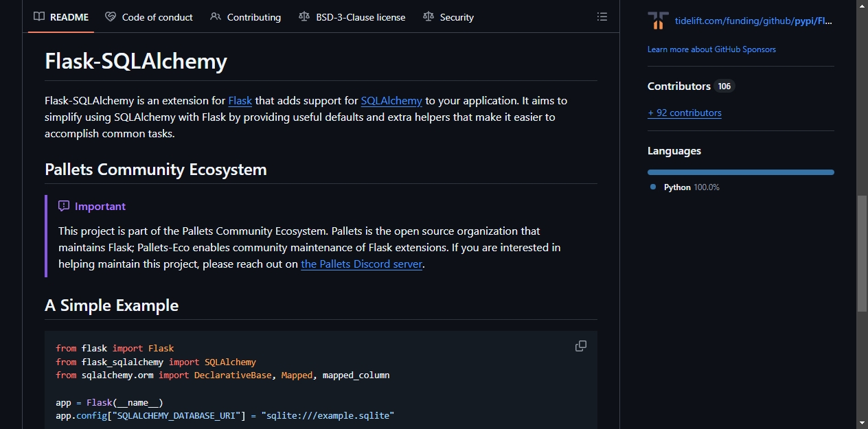View the + 92 contributors list
Screen dimensions: 868x429
click(685, 113)
